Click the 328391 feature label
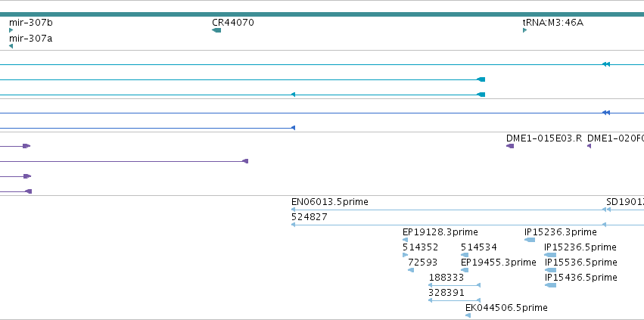This screenshot has width=644, height=320. tap(446, 293)
